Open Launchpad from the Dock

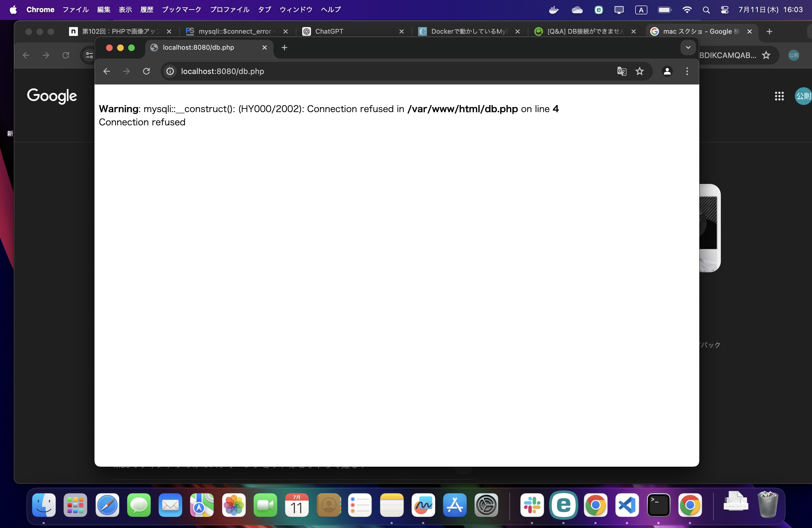[x=75, y=505]
